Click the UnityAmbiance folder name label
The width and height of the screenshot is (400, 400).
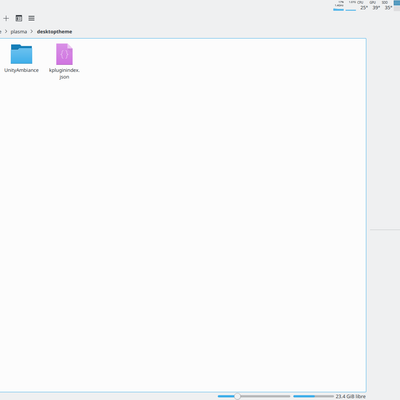click(21, 70)
